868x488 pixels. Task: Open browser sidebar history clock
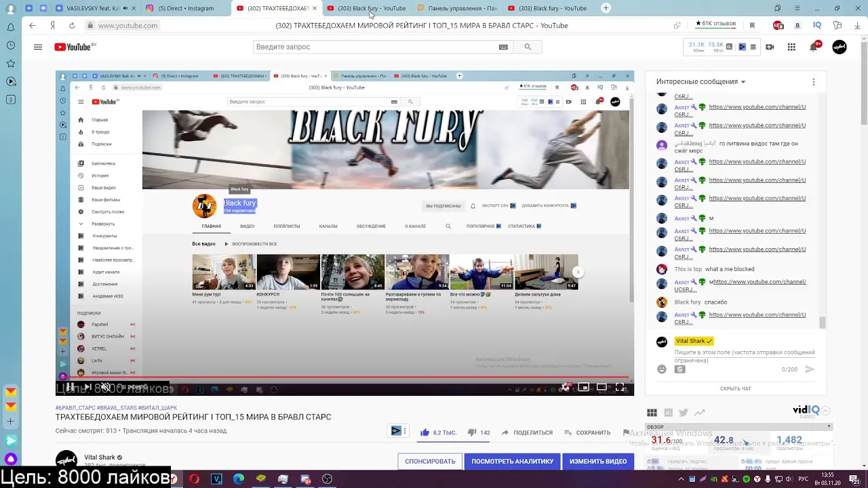(x=11, y=45)
